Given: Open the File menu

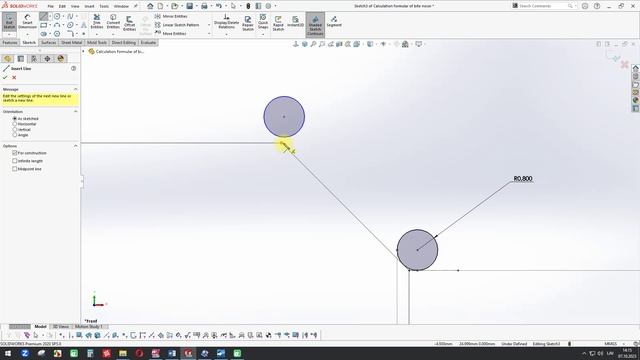Looking at the screenshot, I should pyautogui.click(x=50, y=6).
